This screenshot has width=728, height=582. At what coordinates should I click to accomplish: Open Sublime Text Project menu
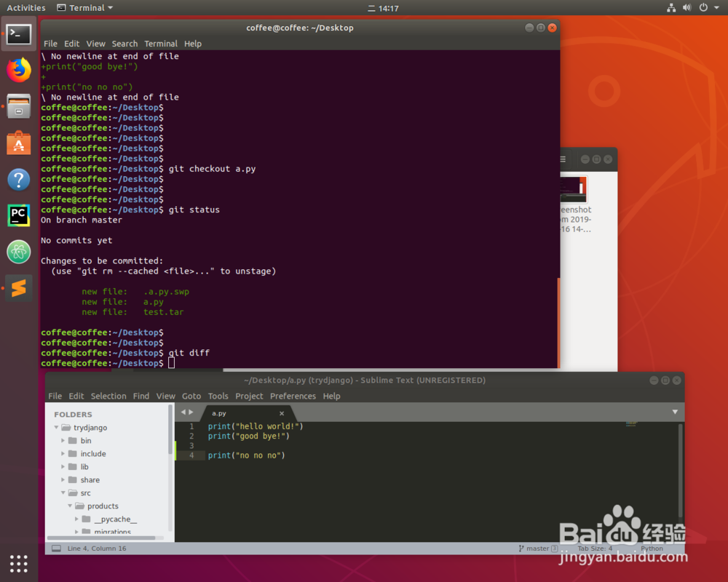(249, 396)
